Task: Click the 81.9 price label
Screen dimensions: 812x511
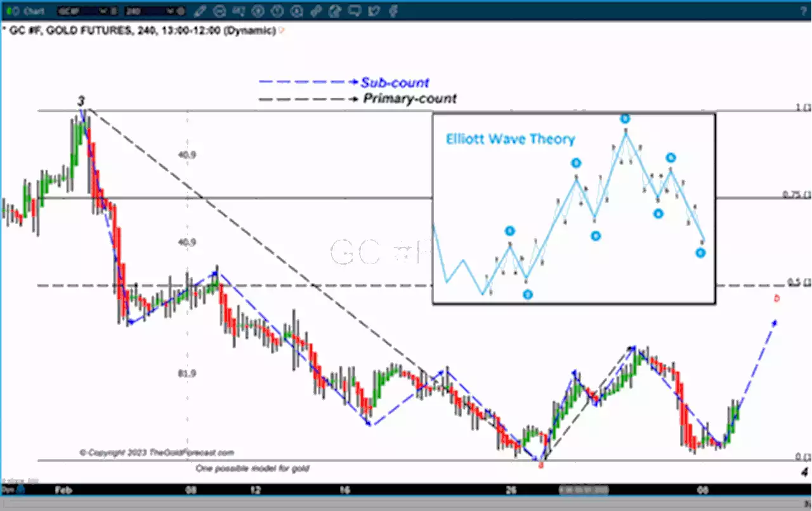Action: tap(187, 373)
